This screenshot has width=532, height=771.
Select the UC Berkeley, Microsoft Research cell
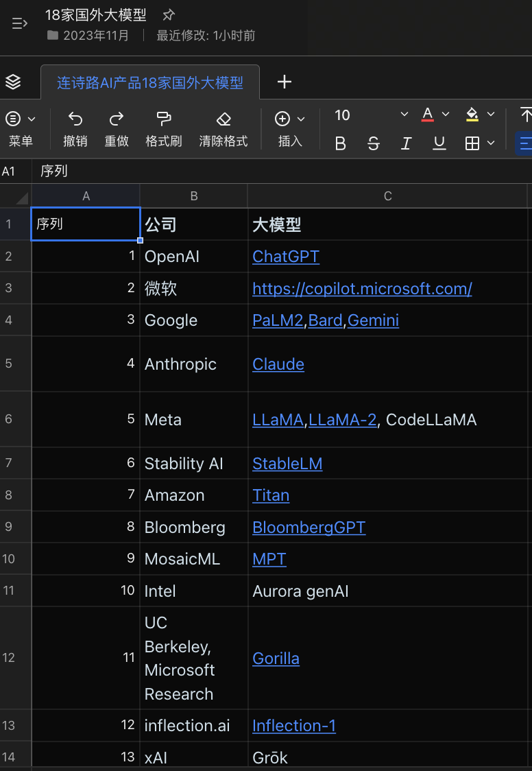(x=194, y=659)
